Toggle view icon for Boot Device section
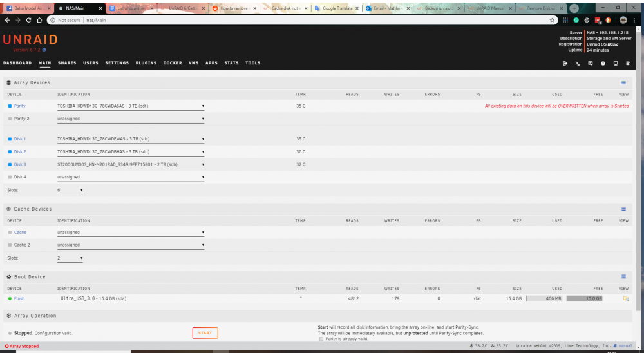This screenshot has width=644, height=353. (x=623, y=276)
